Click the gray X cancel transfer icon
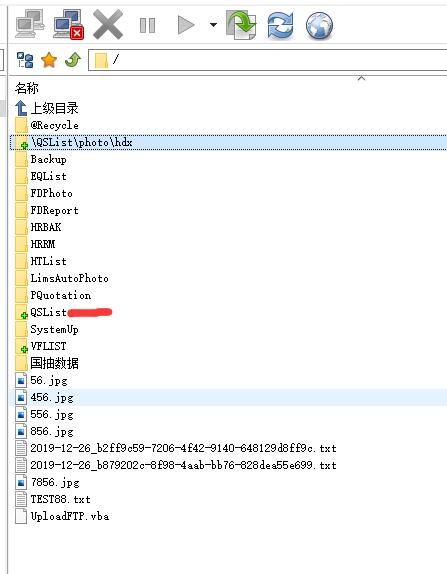 click(x=108, y=25)
